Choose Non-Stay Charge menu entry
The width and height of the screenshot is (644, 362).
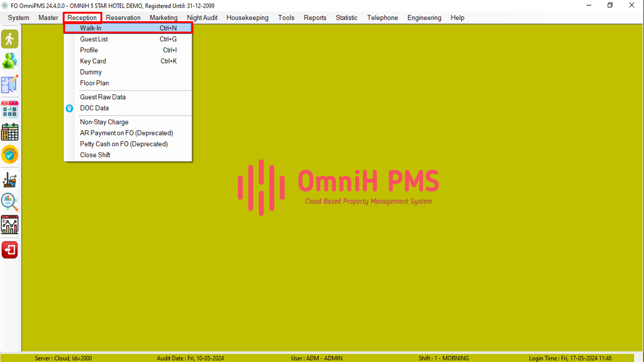point(128,122)
